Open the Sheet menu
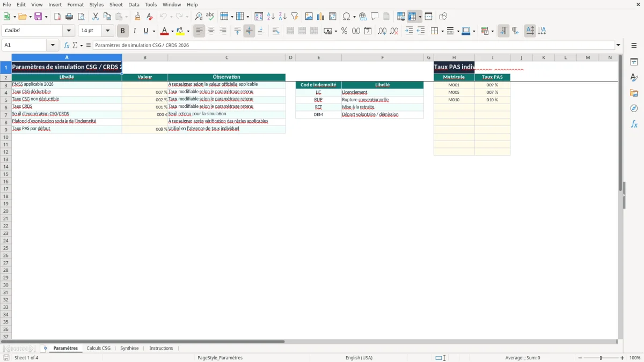Screen dimensions: 644x362 click(116, 4)
